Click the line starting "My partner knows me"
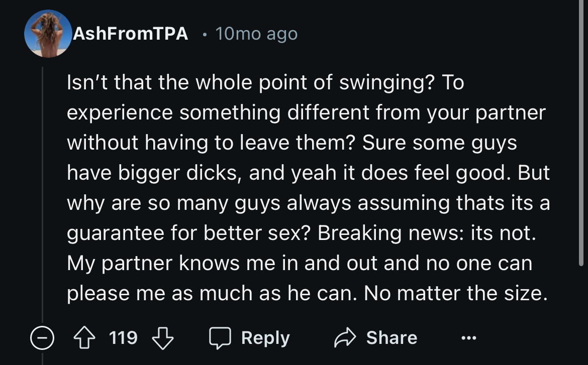This screenshot has height=365, width=588. (299, 263)
